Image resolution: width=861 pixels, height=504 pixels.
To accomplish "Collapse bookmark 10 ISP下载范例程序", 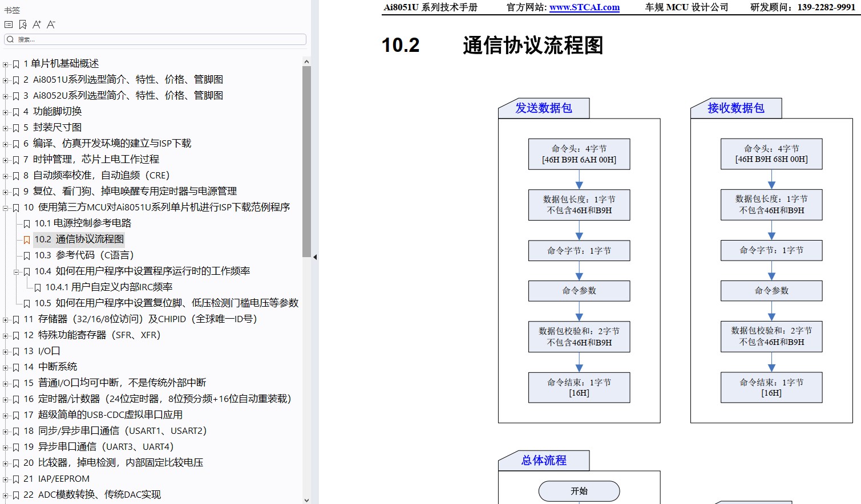I will 6,208.
